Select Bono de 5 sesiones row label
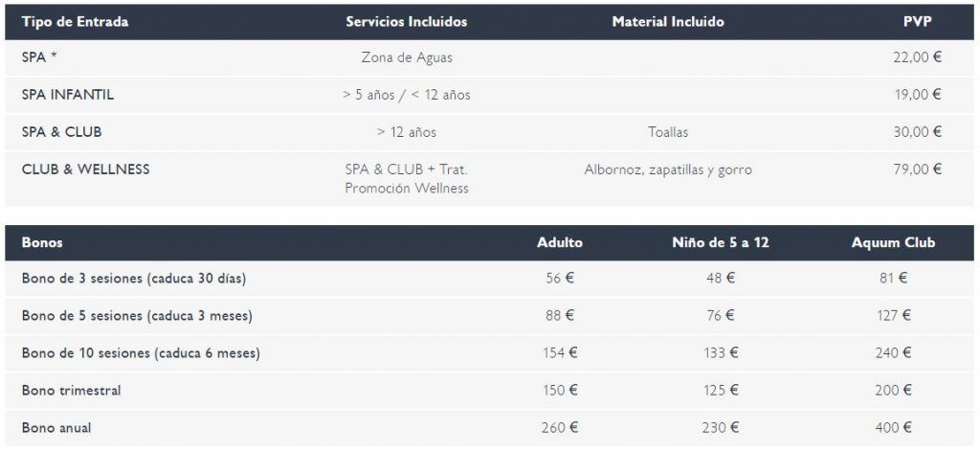The image size is (980, 452). (137, 316)
